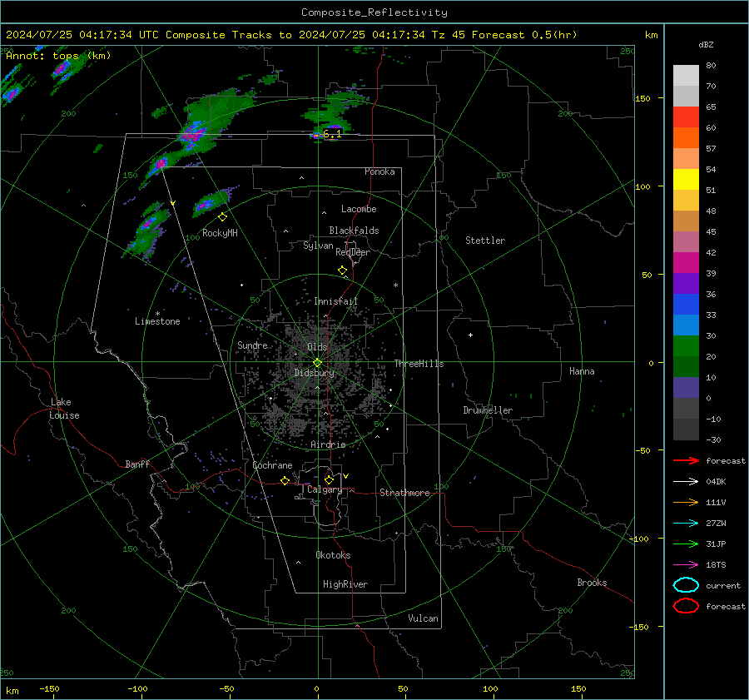
Task: Select the orange 111V track arrow
Action: 686,502
